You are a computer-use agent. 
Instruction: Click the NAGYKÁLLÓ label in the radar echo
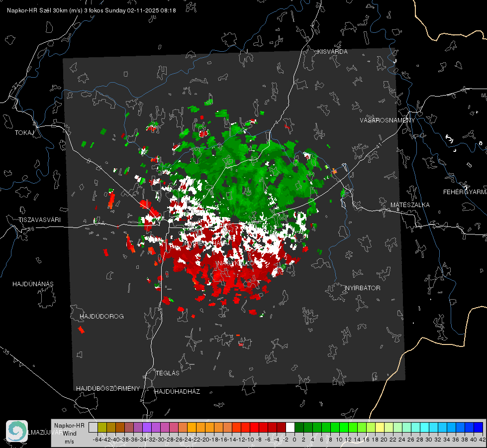[x=236, y=263]
